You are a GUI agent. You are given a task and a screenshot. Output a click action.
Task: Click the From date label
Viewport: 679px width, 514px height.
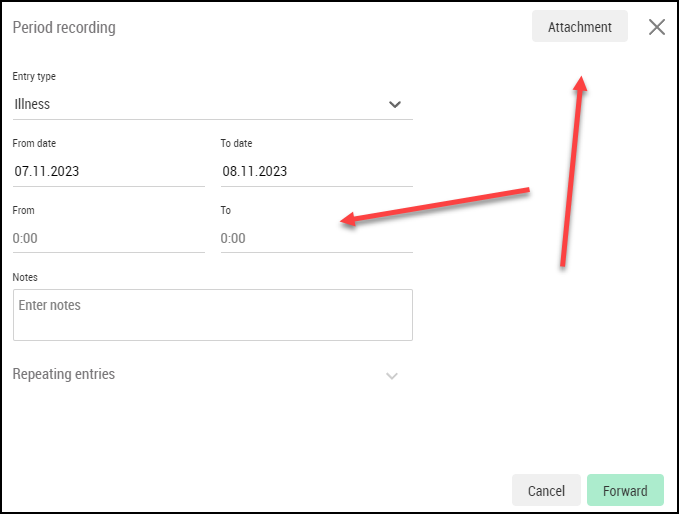(x=34, y=143)
